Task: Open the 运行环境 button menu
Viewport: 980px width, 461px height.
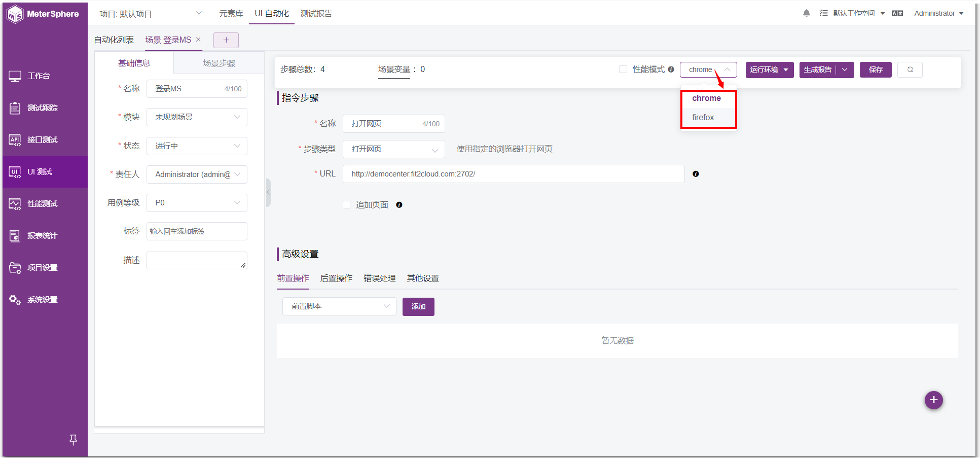Action: click(x=770, y=69)
